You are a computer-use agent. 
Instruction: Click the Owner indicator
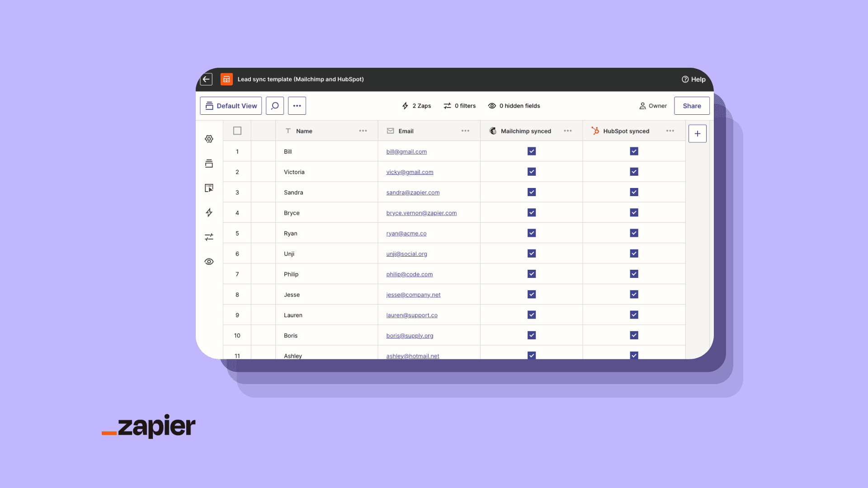point(653,106)
